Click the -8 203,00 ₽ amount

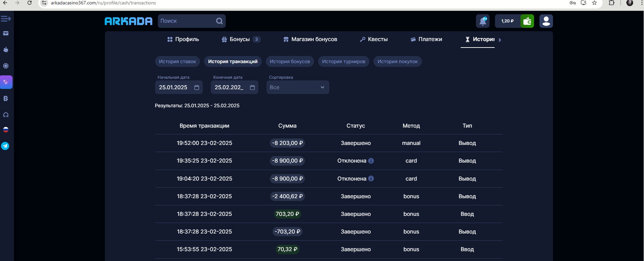(288, 143)
